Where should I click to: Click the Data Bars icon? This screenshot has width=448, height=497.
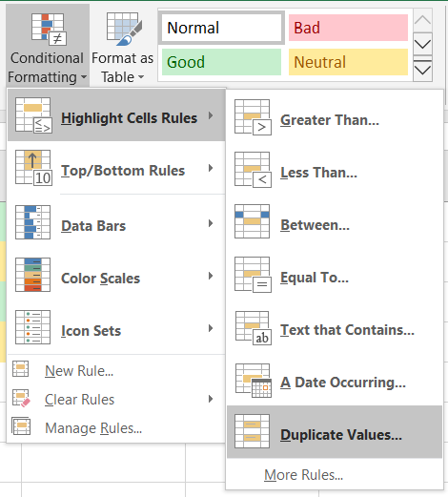coord(33,222)
